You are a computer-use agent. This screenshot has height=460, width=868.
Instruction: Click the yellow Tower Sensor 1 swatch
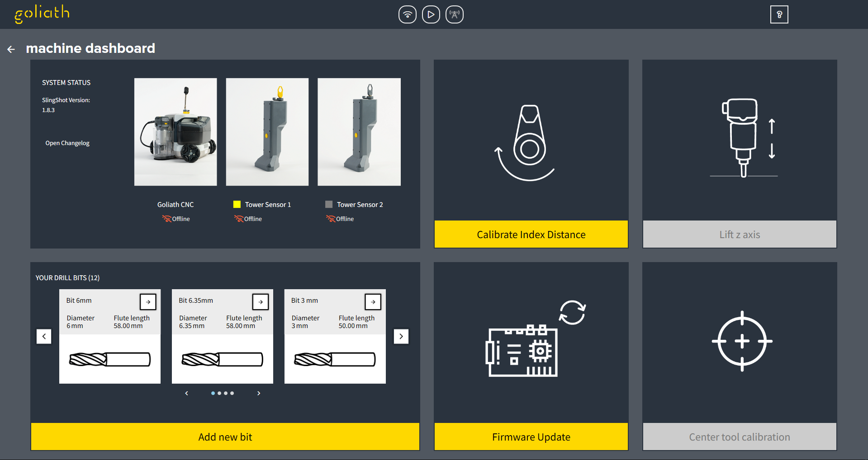pos(237,205)
